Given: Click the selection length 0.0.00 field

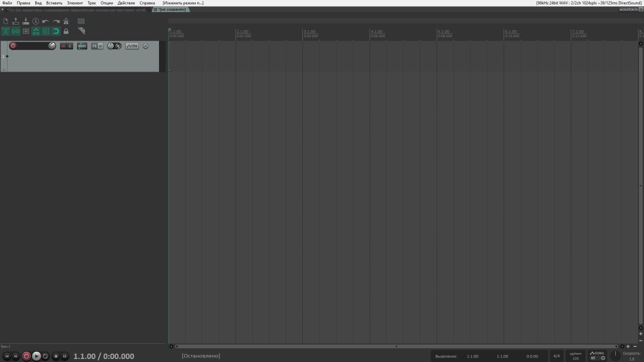Looking at the screenshot, I should tap(532, 356).
